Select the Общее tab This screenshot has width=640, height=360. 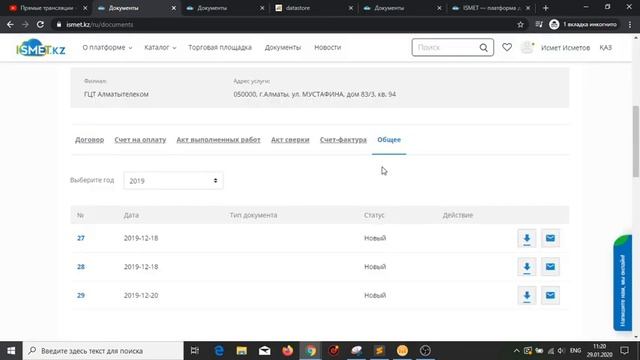(x=389, y=140)
